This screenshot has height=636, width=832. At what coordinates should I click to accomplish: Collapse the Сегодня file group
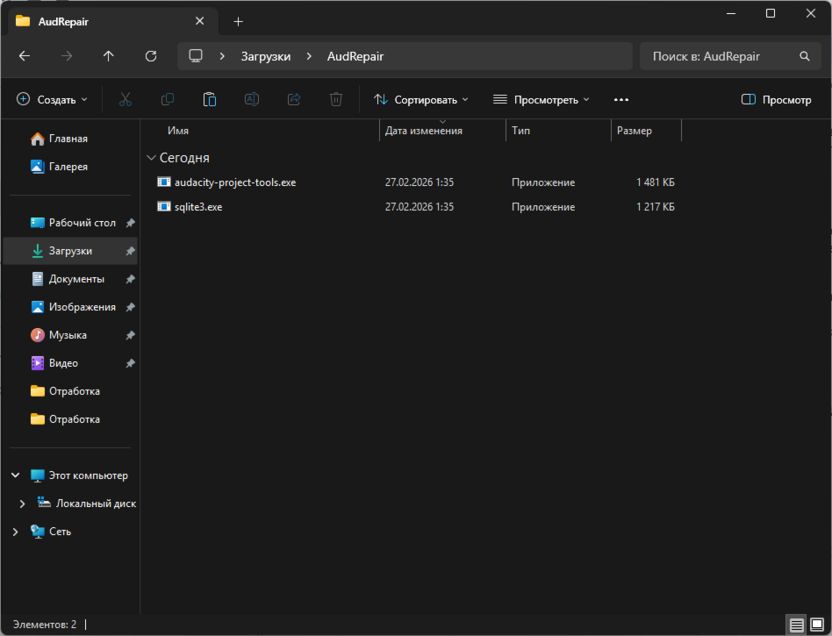(x=151, y=158)
